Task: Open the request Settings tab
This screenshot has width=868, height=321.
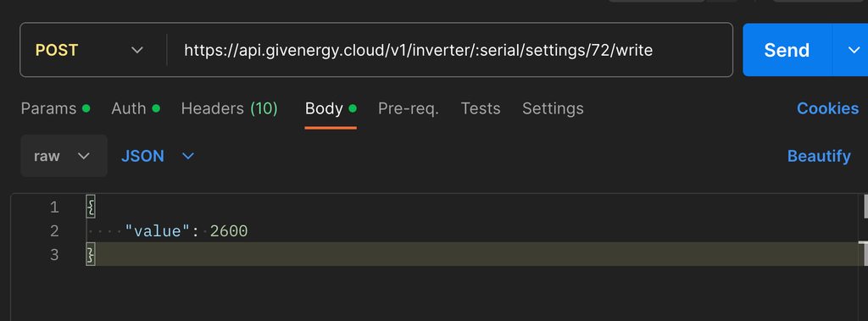Action: point(553,108)
